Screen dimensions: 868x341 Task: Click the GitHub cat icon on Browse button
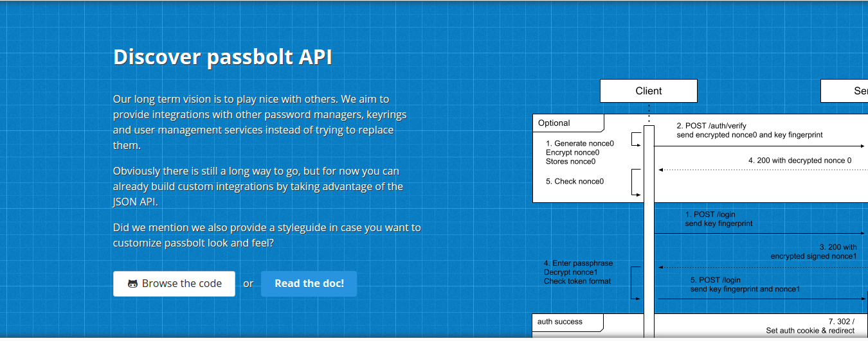click(x=133, y=284)
